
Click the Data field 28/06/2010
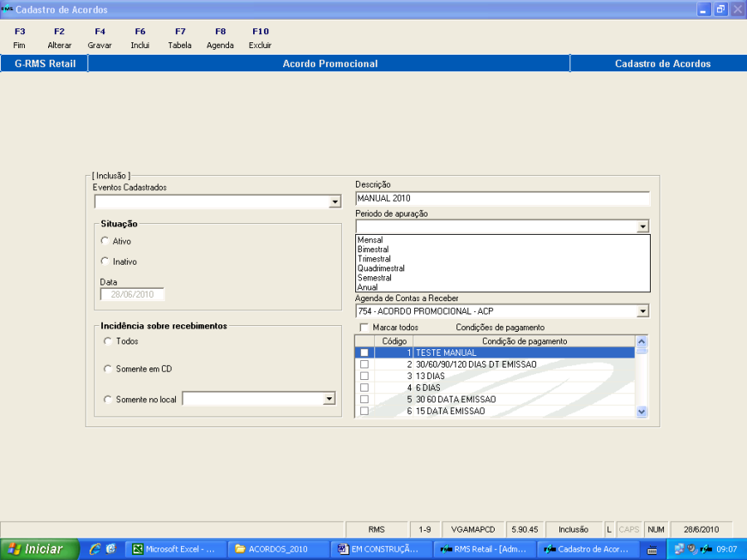click(x=133, y=295)
